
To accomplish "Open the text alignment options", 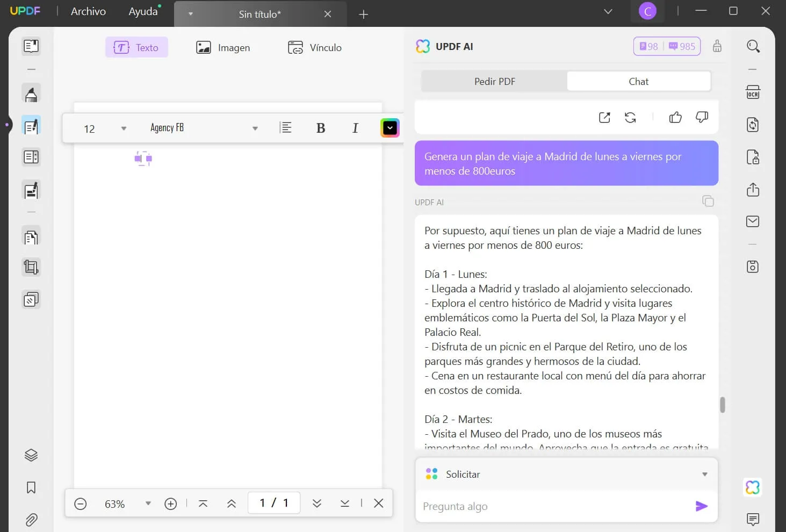I will (x=286, y=128).
